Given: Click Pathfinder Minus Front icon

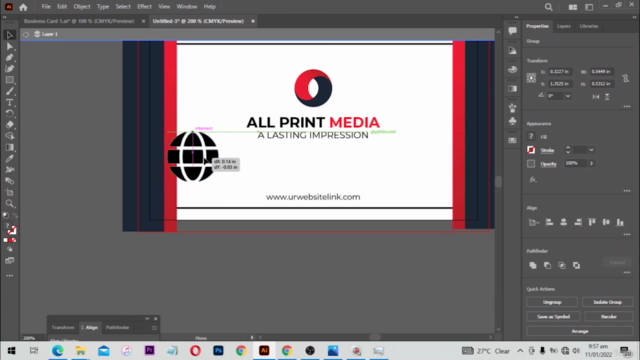Looking at the screenshot, I should (547, 265).
